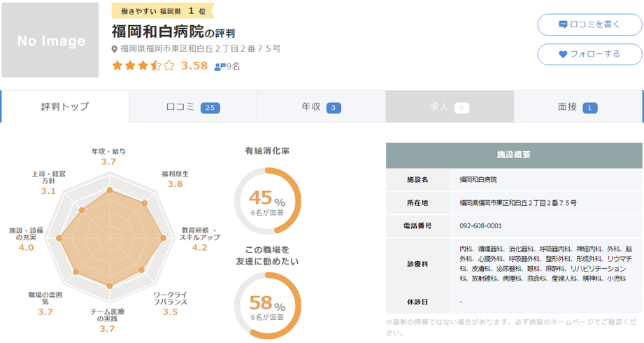Click the 福利厚生 3.8 chart label

(175, 179)
